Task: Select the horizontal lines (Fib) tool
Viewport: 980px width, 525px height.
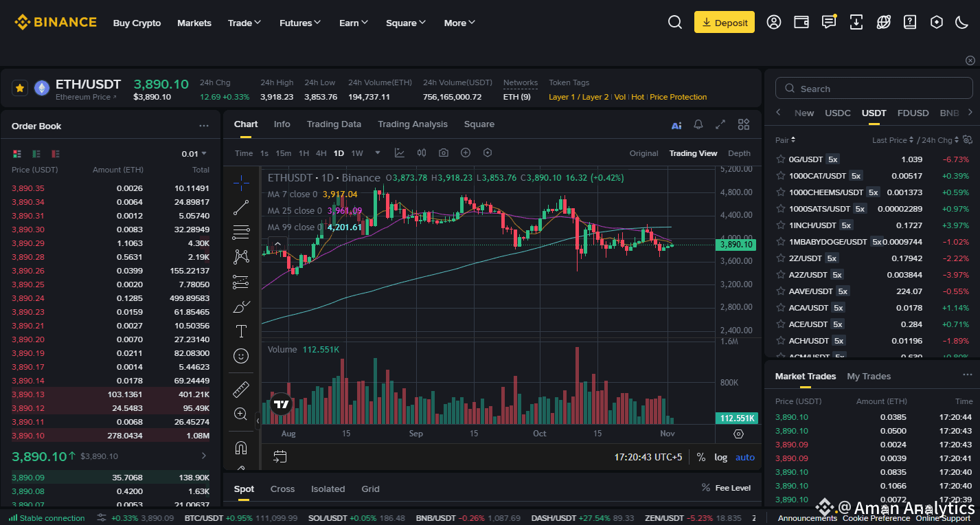Action: [x=241, y=232]
